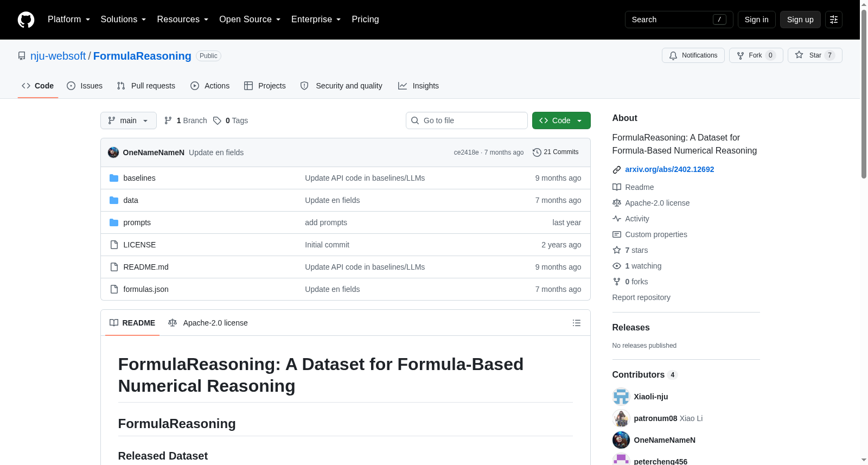
Task: Open the 'Initial commit' message link
Action: click(x=327, y=245)
